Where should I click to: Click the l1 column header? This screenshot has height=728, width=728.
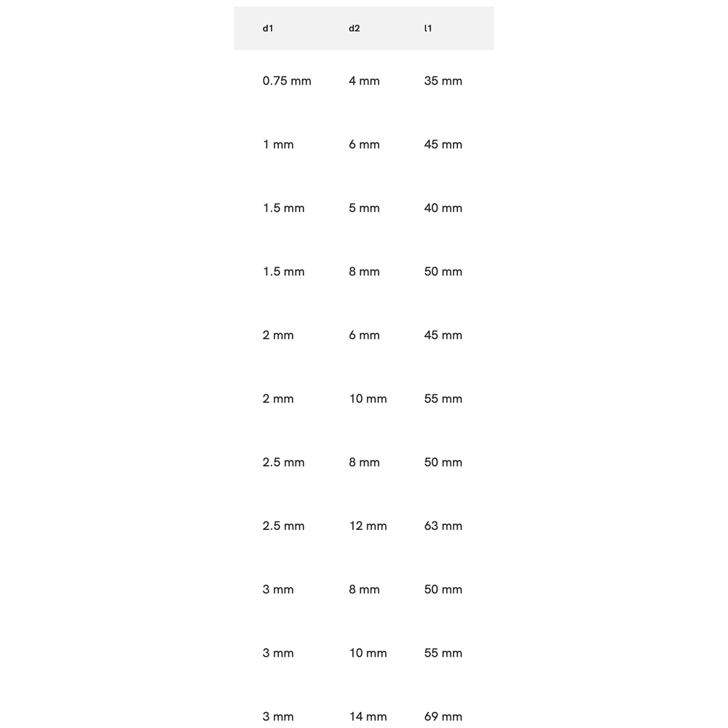click(428, 28)
